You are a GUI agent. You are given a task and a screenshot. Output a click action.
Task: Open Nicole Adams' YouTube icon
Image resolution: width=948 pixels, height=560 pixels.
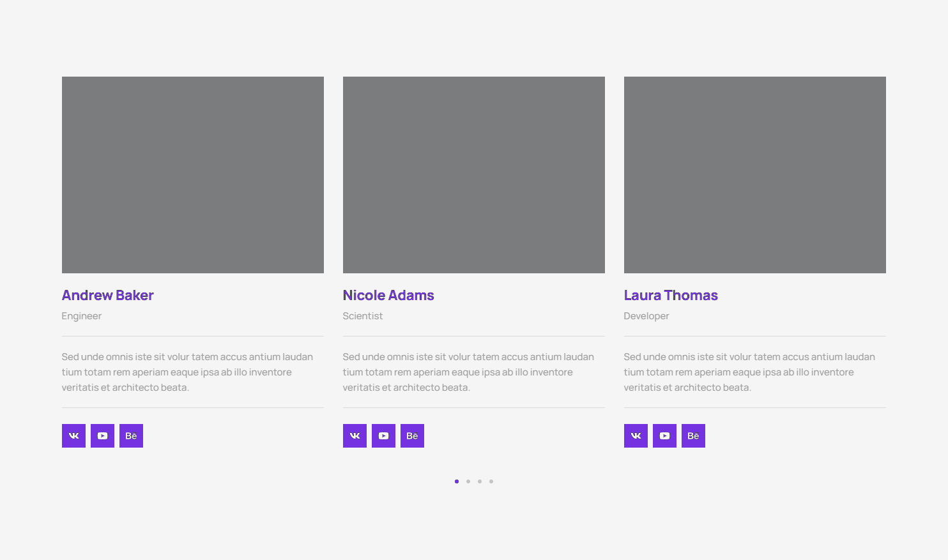click(x=383, y=436)
